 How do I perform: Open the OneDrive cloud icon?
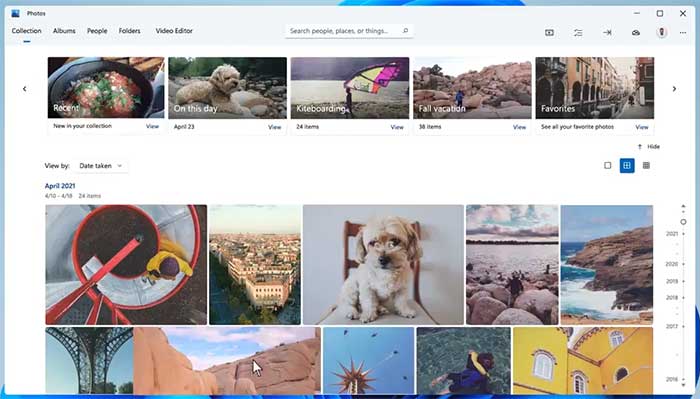pos(636,33)
